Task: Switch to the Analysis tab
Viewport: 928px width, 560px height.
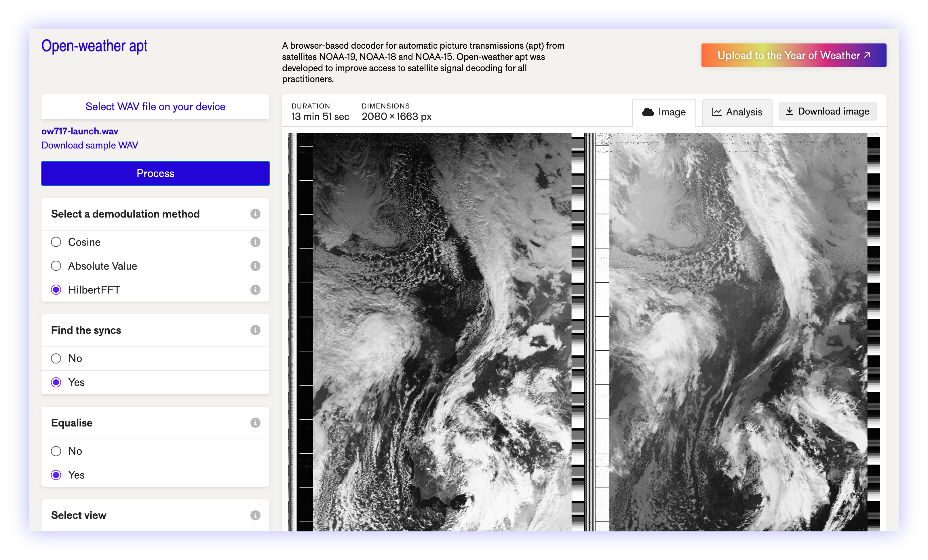Action: point(737,113)
